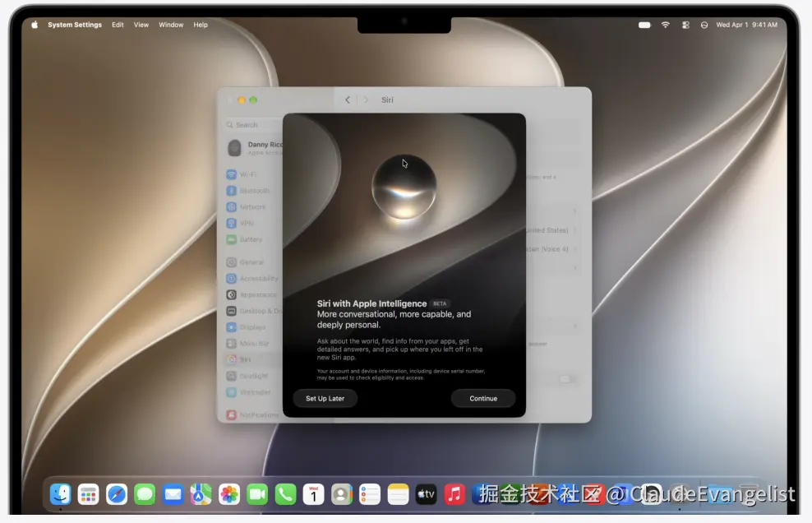Launch Apple TV from the Dock

pyautogui.click(x=427, y=494)
